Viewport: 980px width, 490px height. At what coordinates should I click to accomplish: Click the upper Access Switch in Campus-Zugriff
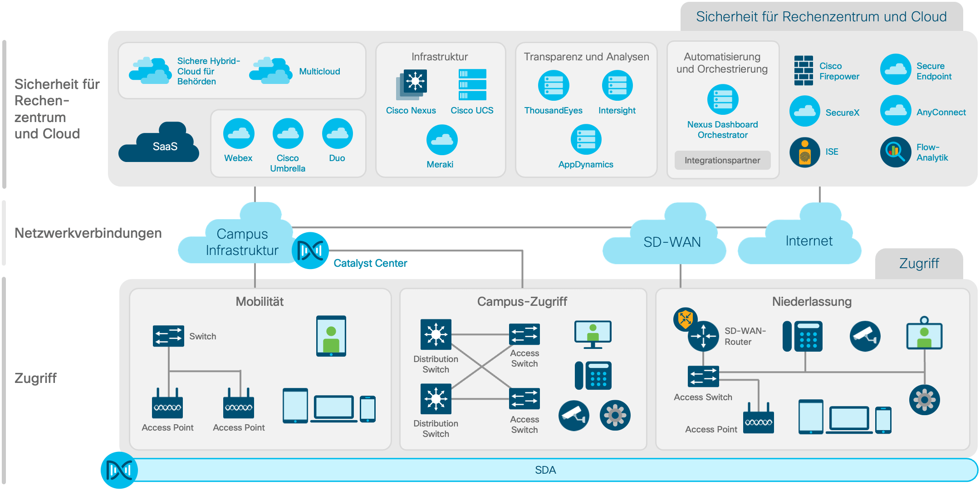pos(524,334)
